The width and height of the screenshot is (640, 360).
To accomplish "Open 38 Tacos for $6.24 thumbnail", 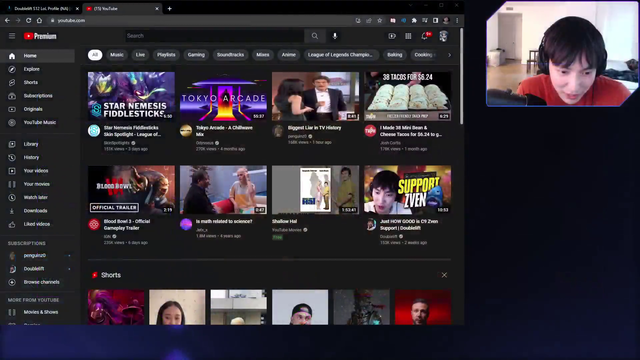I will [x=408, y=96].
